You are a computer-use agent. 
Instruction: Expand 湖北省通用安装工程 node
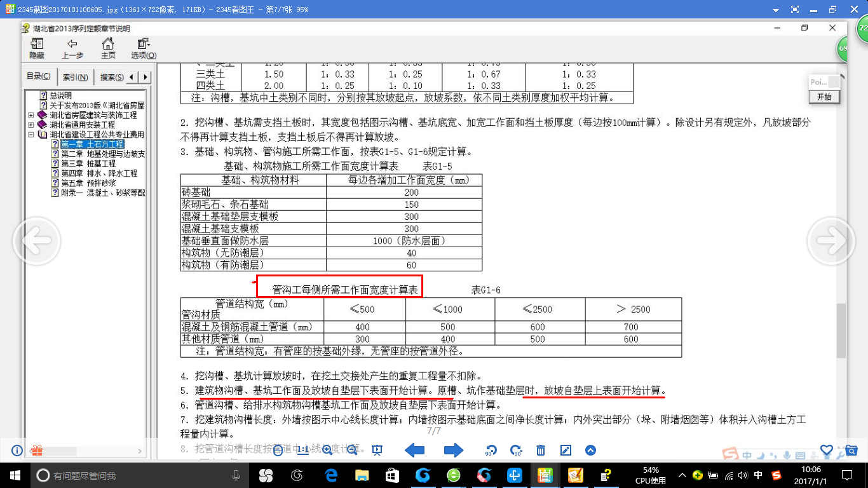click(31, 125)
